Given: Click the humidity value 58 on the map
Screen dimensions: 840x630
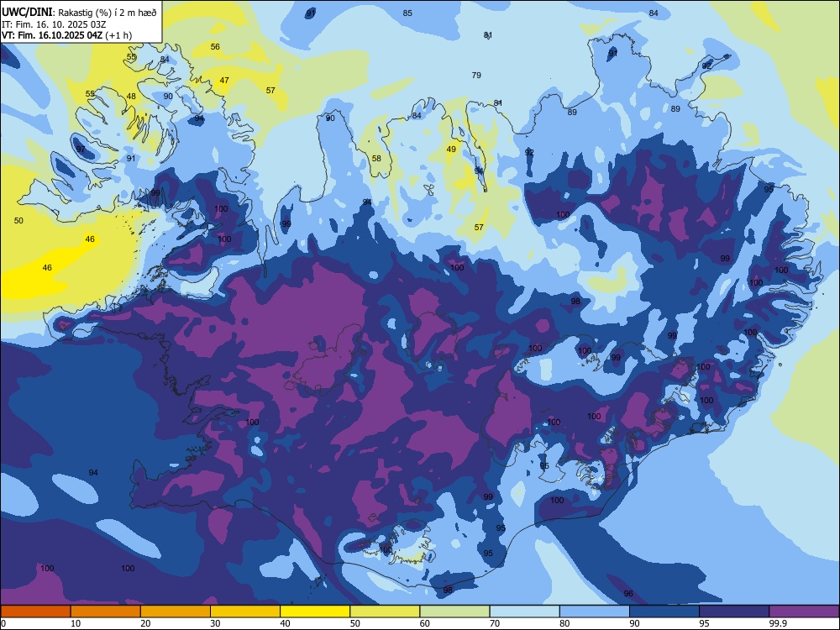Looking at the screenshot, I should pos(376,158).
